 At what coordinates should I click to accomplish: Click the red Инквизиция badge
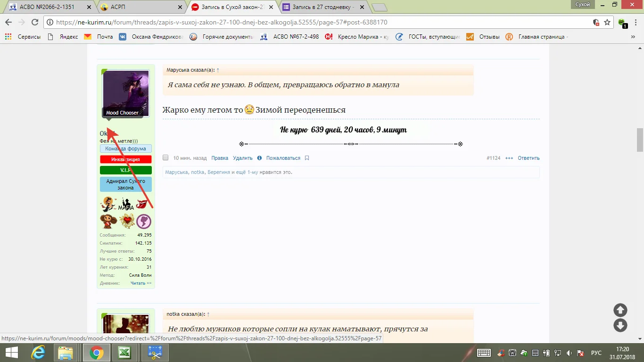click(x=126, y=160)
